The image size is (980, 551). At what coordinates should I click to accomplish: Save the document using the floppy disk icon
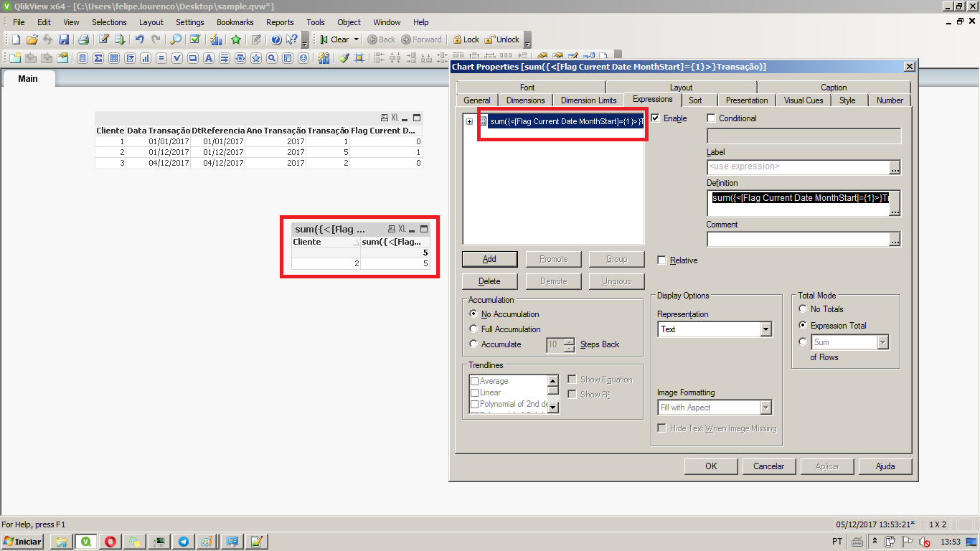point(64,39)
